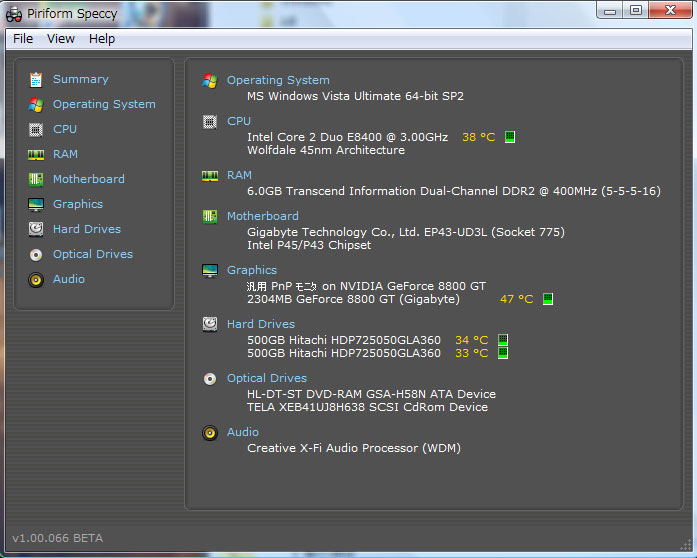Click the RAM heading in summary panel
Image resolution: width=697 pixels, height=558 pixels.
(x=239, y=175)
